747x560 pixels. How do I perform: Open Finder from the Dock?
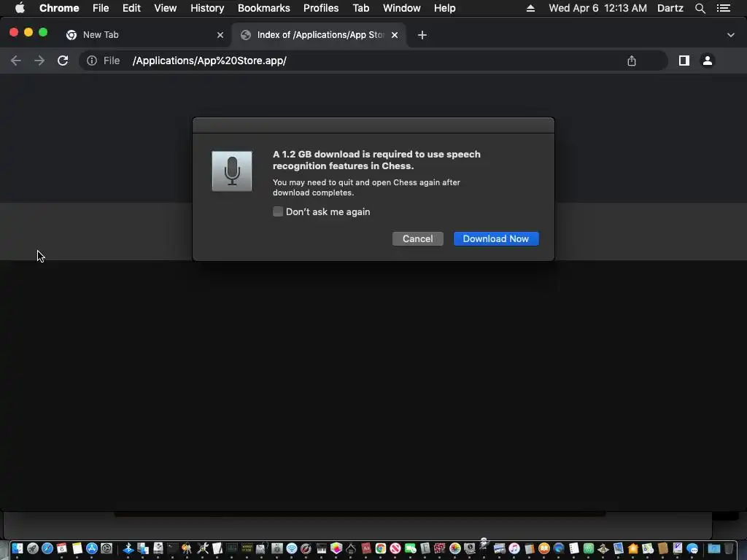(x=18, y=548)
